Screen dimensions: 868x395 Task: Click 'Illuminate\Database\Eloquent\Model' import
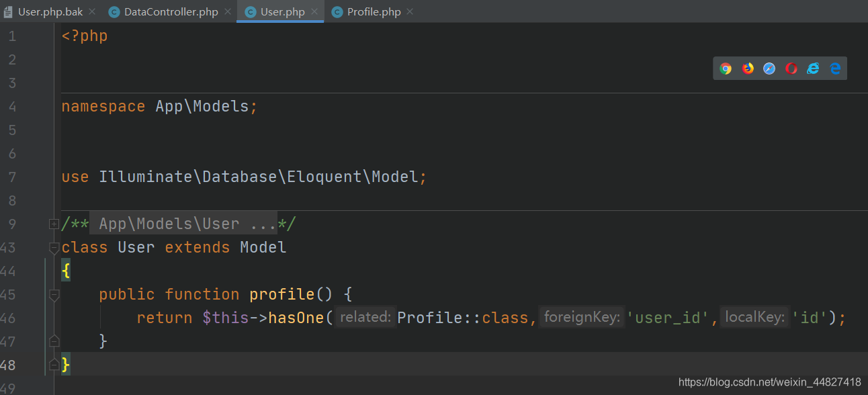pos(259,177)
